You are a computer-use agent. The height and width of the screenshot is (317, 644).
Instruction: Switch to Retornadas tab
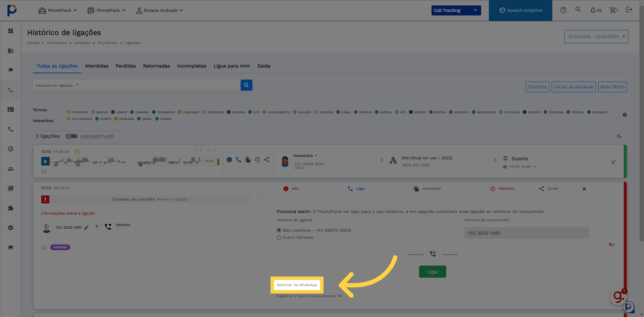(x=156, y=66)
